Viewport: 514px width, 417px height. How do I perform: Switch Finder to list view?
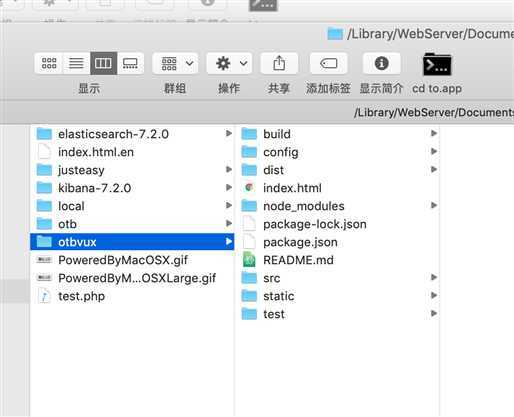(x=76, y=63)
